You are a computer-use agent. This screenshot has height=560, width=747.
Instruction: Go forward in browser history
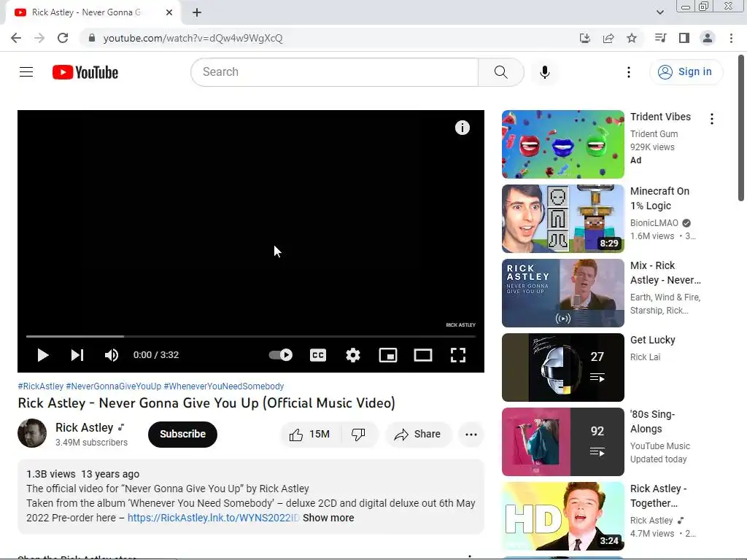click(39, 38)
